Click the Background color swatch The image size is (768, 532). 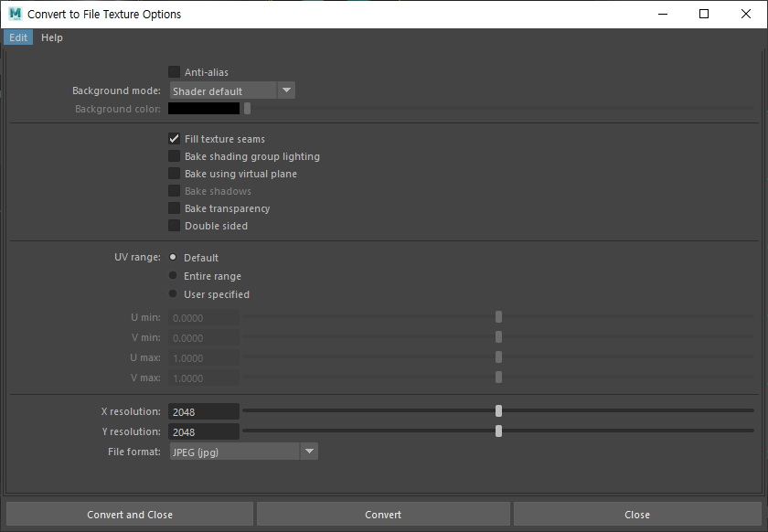pos(204,108)
